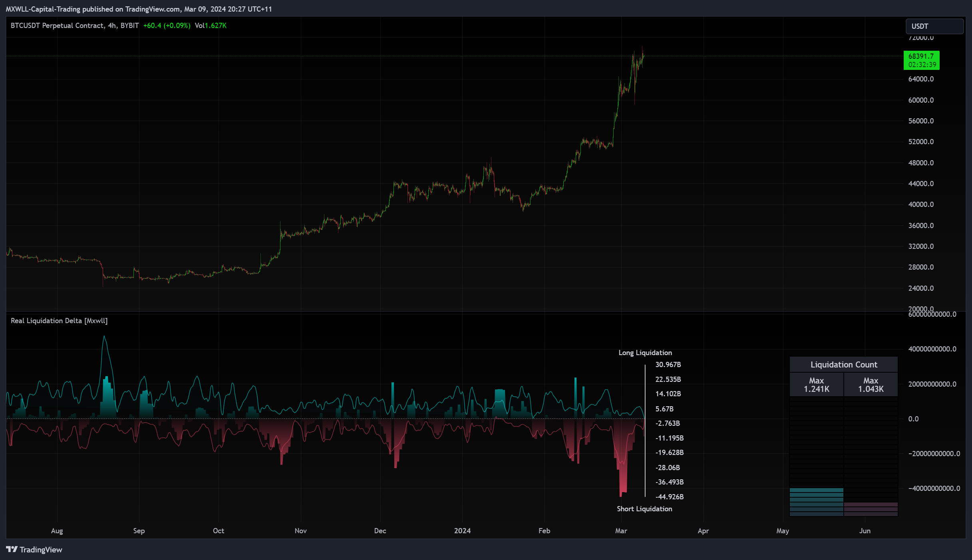This screenshot has height=560, width=972.
Task: Click the Vol 1.627K readout
Action: (x=211, y=26)
